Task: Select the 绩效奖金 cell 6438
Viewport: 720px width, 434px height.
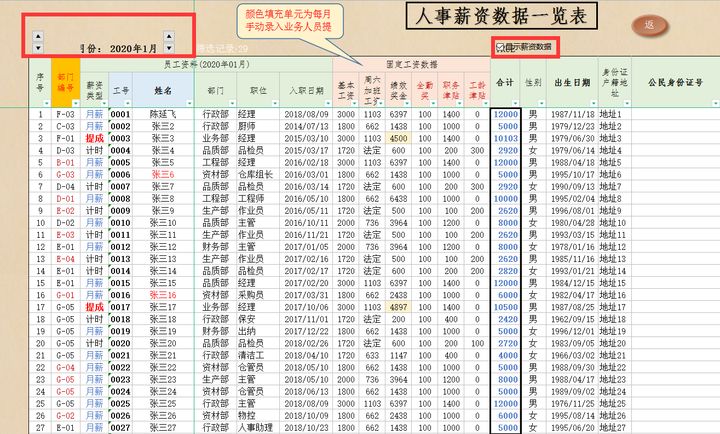Action: coord(398,198)
